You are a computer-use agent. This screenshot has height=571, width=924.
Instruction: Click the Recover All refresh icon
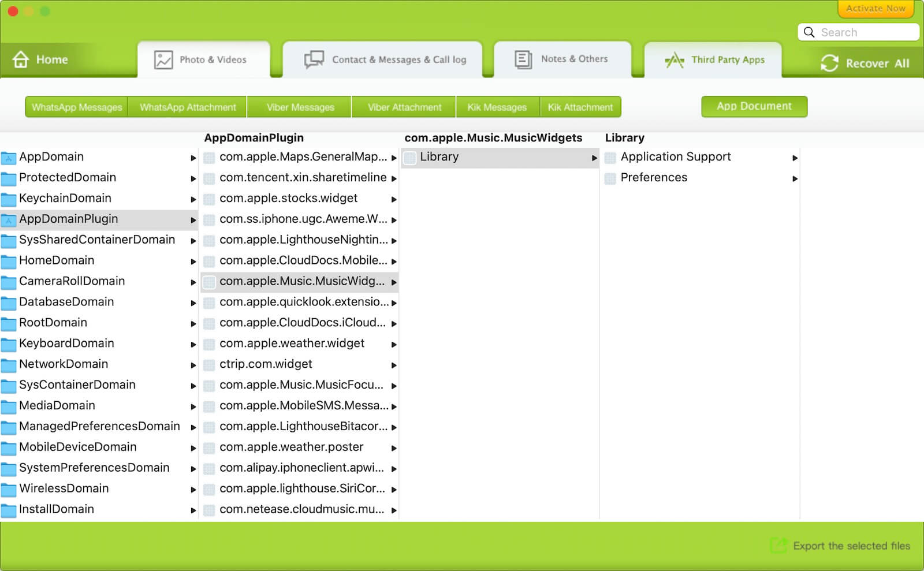click(829, 63)
